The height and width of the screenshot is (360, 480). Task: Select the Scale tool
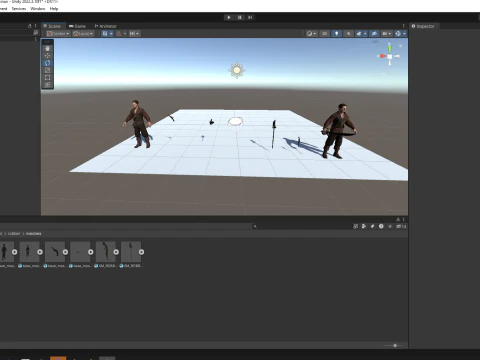click(x=47, y=70)
